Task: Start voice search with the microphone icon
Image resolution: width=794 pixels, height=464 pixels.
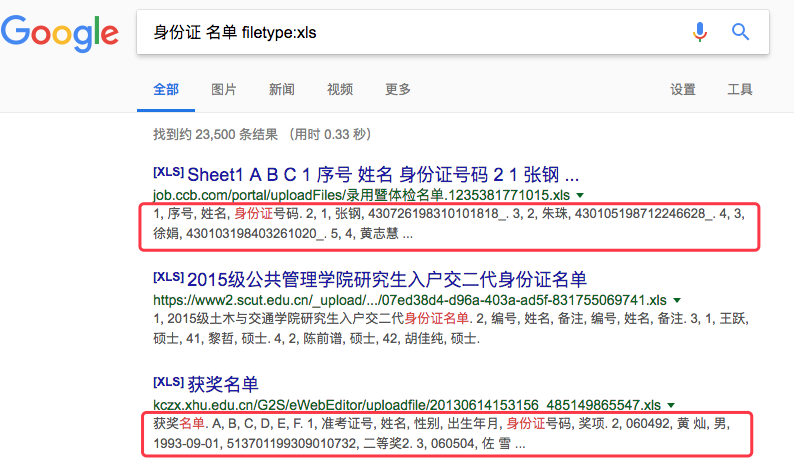Action: [700, 32]
